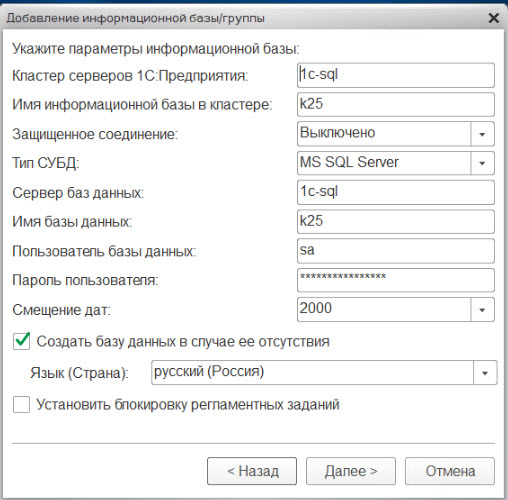Focus the database user field

[x=396, y=251]
